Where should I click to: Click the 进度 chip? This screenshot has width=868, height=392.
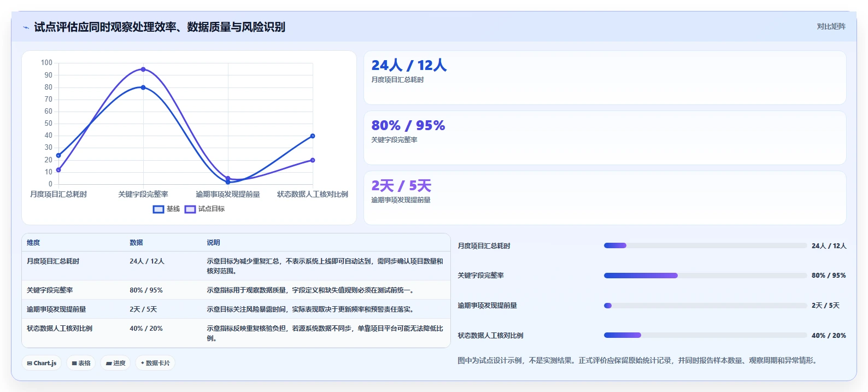coord(115,363)
